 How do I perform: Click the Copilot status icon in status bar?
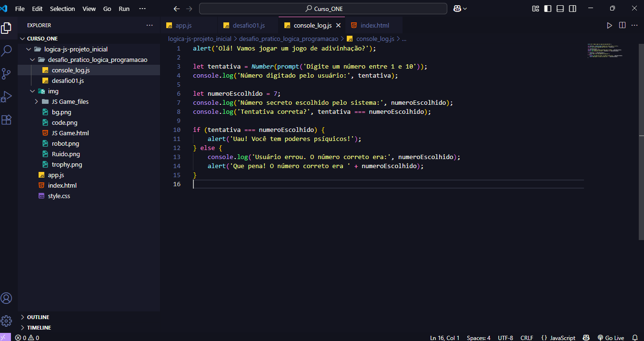click(586, 338)
